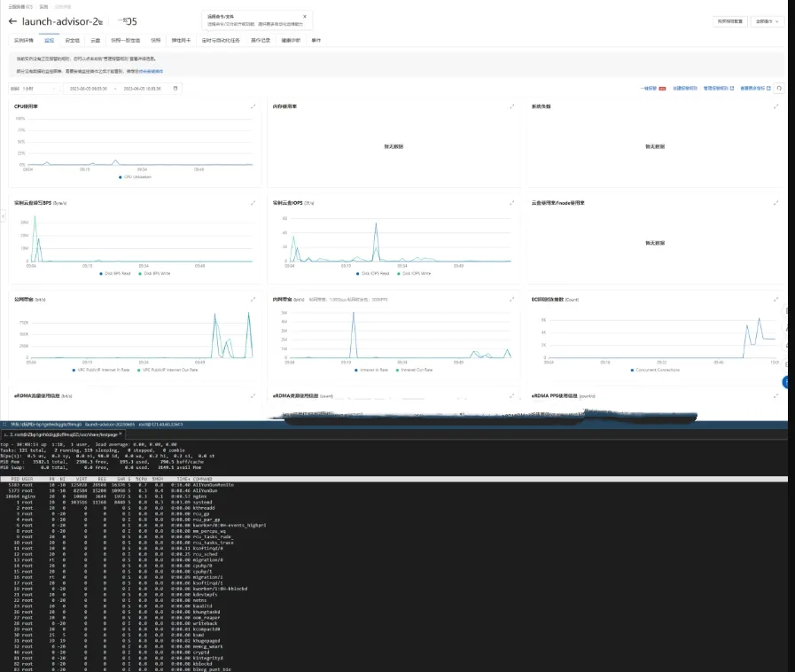
Task: Open the calendar icon of date range
Action: (175, 89)
